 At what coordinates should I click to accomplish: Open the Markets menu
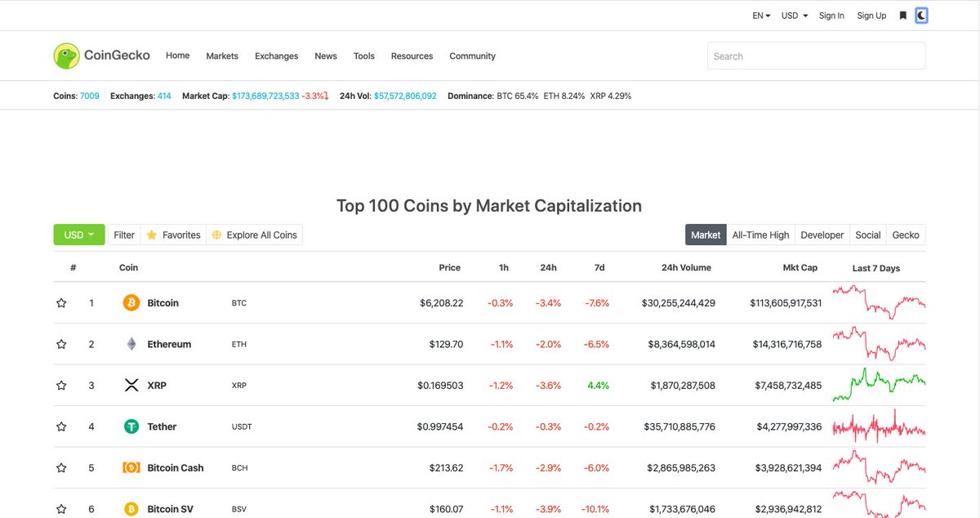point(222,56)
